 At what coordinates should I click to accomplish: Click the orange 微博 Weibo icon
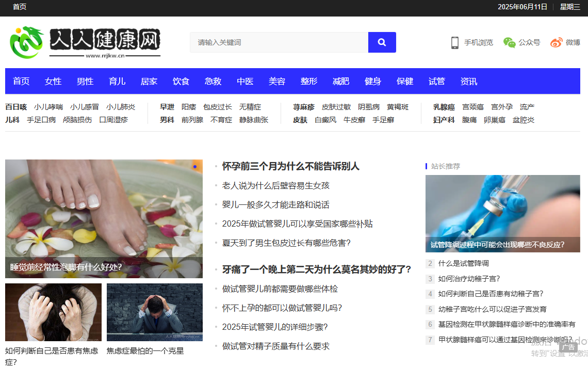[556, 43]
